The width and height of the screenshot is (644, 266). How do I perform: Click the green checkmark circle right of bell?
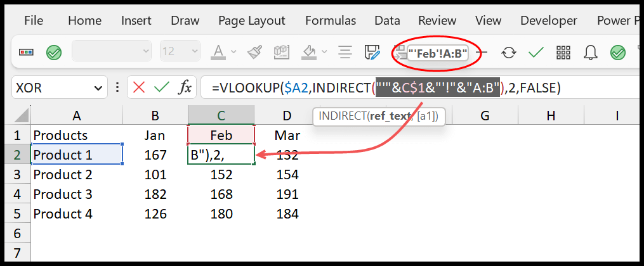click(618, 53)
